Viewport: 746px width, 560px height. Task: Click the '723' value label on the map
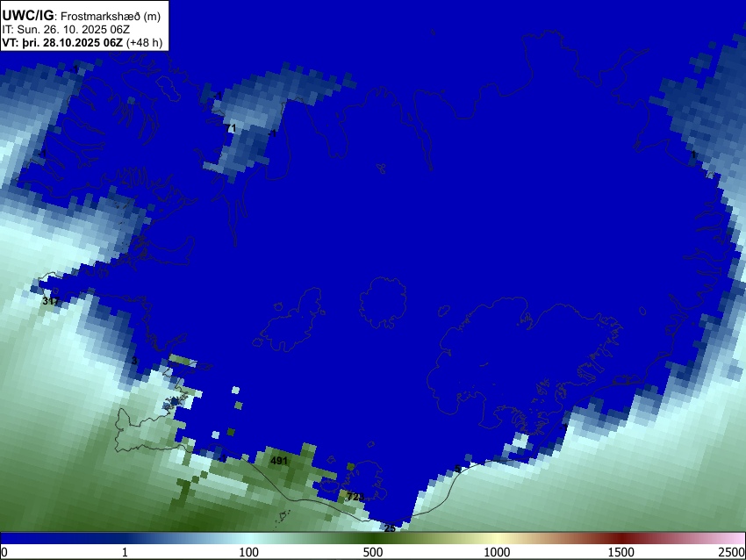click(355, 497)
